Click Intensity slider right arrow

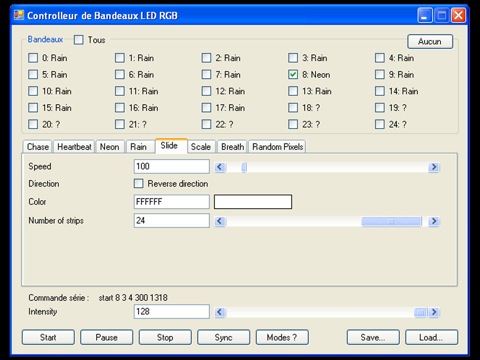coord(434,312)
